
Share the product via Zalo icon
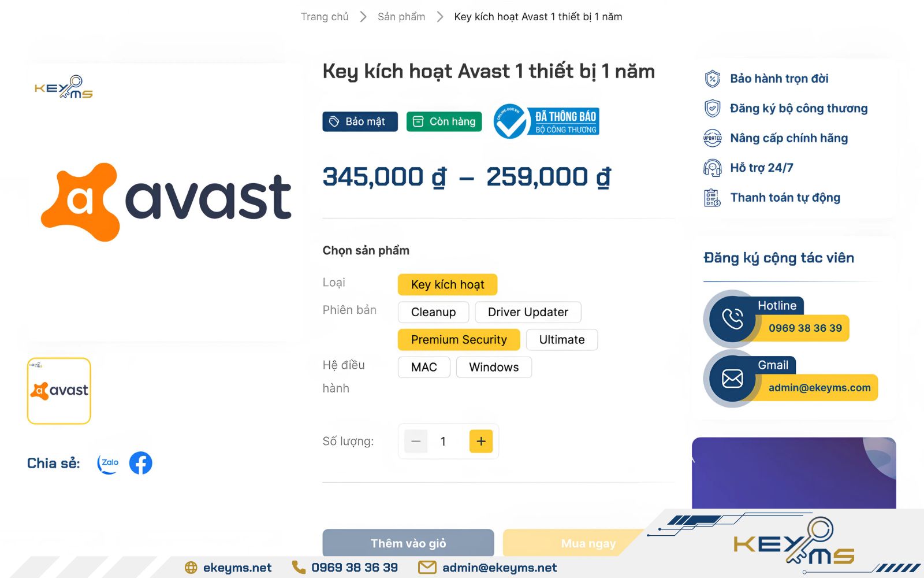point(108,463)
